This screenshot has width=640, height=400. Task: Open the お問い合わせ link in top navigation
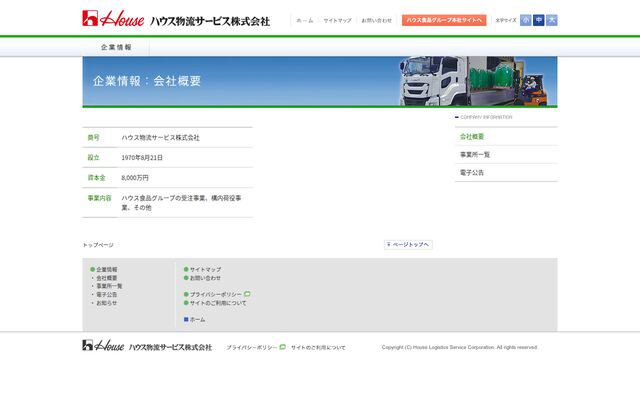coord(376,20)
